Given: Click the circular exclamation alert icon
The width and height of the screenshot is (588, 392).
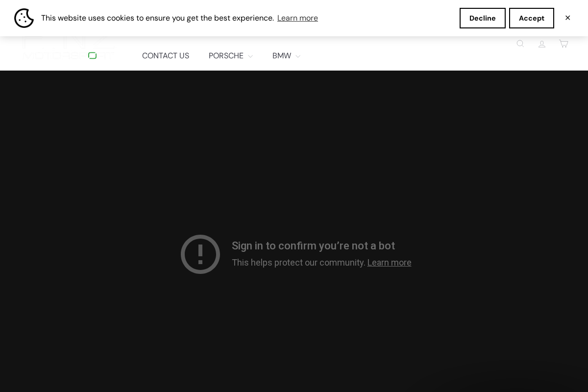Looking at the screenshot, I should tap(200, 254).
